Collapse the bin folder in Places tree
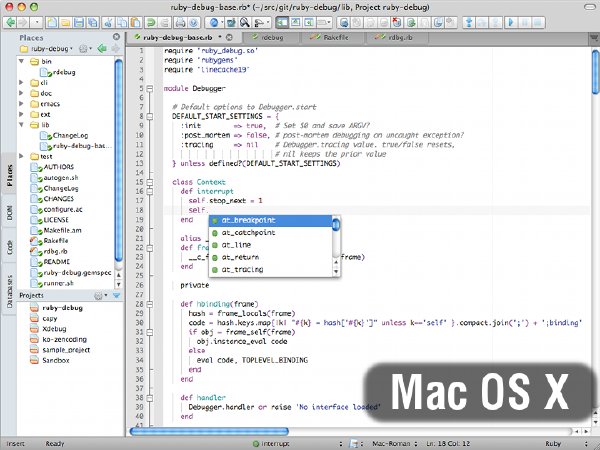This screenshot has width=600, height=450. (x=21, y=61)
